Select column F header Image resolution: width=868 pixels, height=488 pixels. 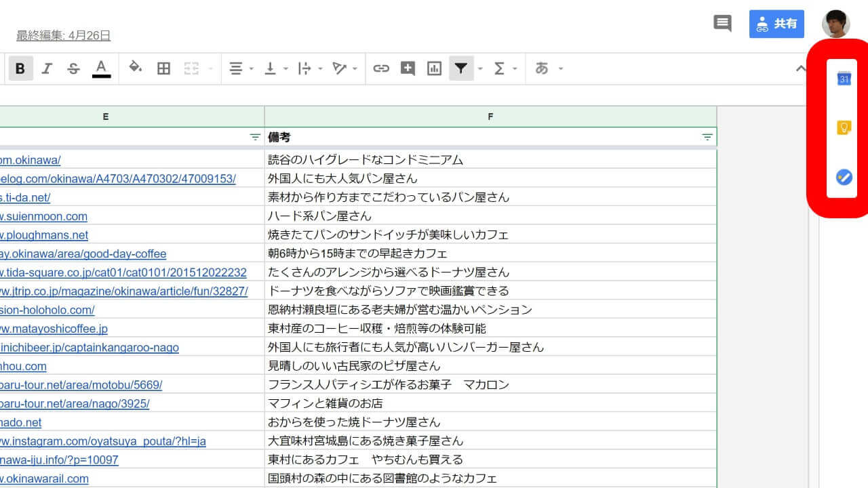coord(490,116)
